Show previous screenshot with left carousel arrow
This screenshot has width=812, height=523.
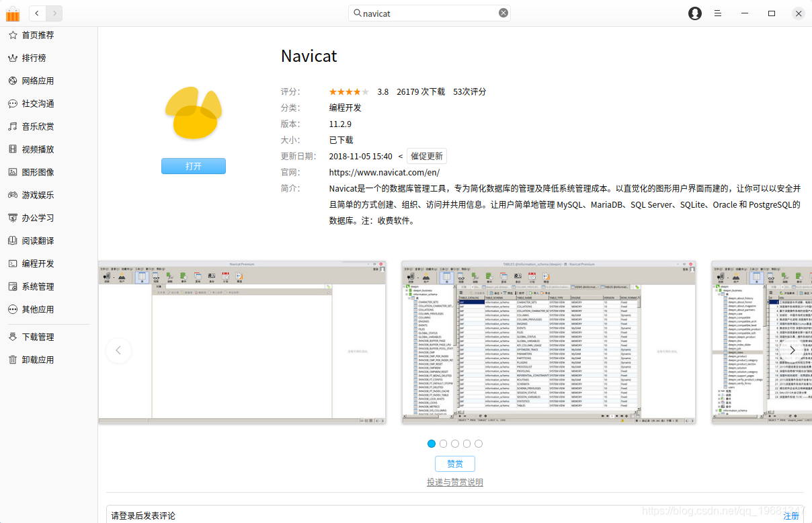[x=119, y=350]
